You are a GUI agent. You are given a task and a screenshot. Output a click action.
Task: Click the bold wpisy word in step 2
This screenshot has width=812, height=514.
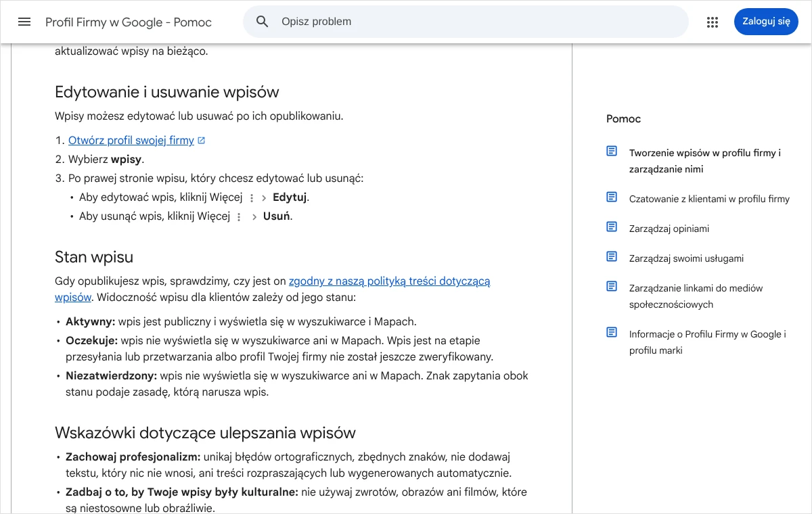126,160
